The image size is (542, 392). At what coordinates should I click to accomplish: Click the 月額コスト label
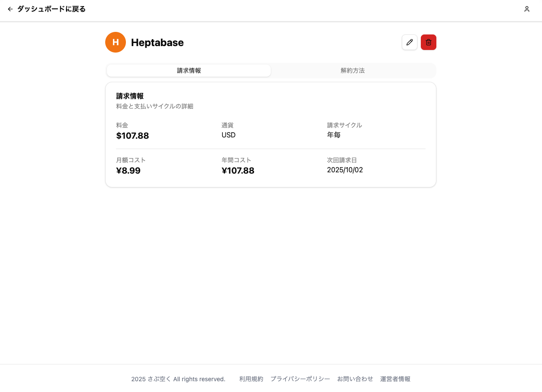pos(131,160)
